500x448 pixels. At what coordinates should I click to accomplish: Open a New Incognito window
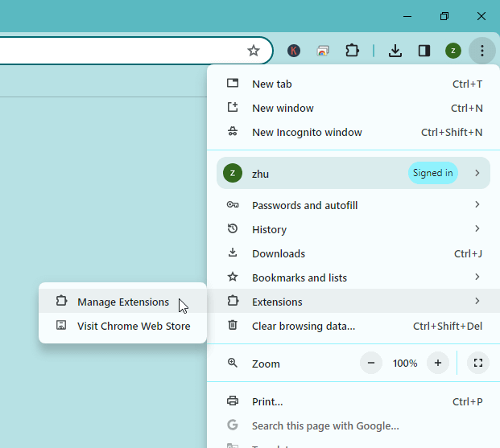(x=307, y=132)
